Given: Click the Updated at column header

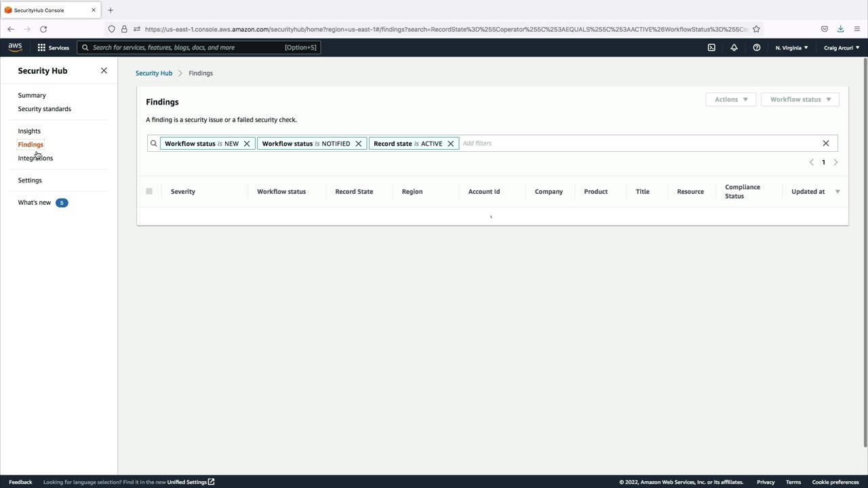Looking at the screenshot, I should click(808, 192).
